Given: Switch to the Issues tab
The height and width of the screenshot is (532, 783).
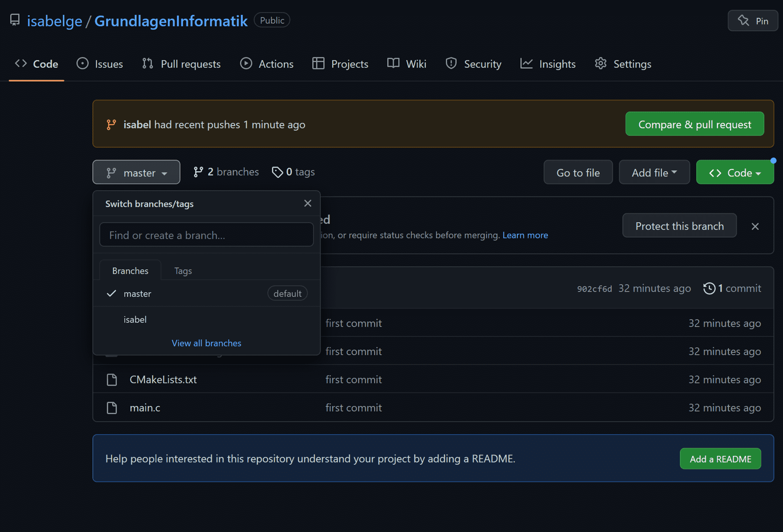Looking at the screenshot, I should (x=100, y=64).
